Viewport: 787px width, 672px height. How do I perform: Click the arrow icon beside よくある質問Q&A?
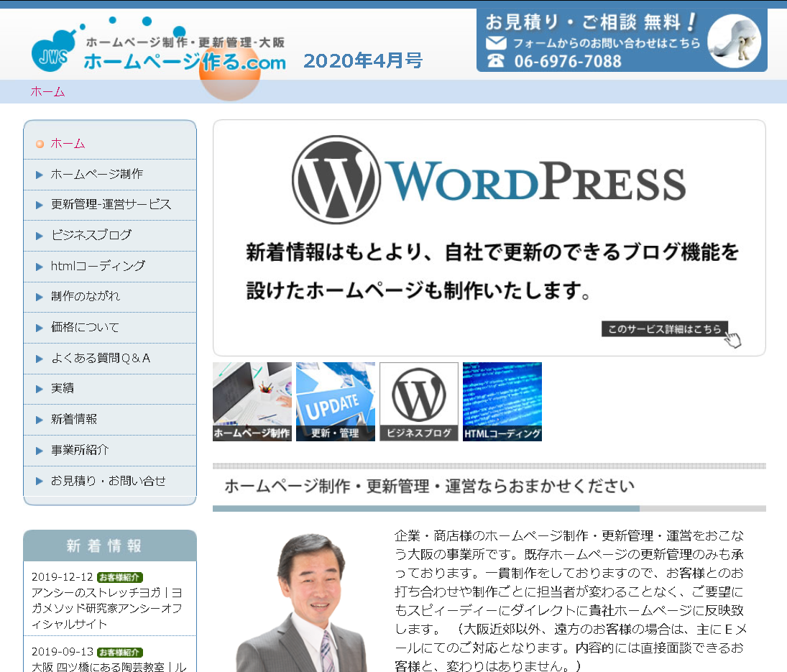pyautogui.click(x=39, y=359)
